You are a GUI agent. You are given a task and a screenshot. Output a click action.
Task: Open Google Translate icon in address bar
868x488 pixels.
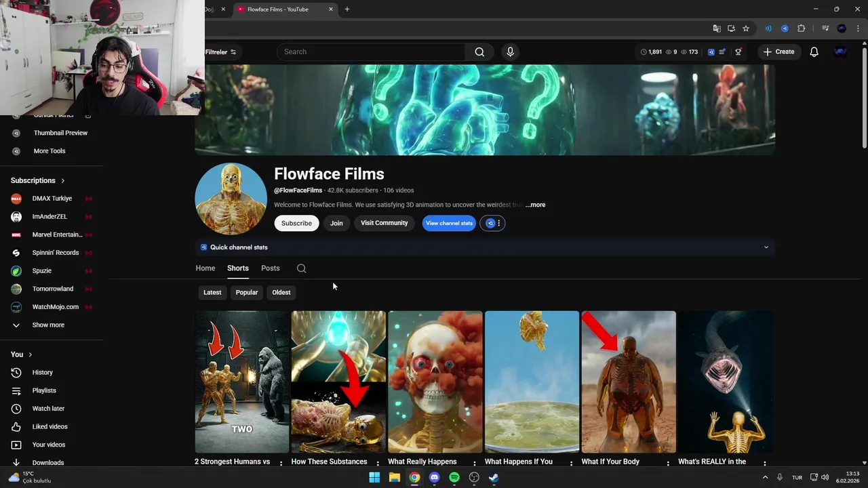click(x=717, y=28)
